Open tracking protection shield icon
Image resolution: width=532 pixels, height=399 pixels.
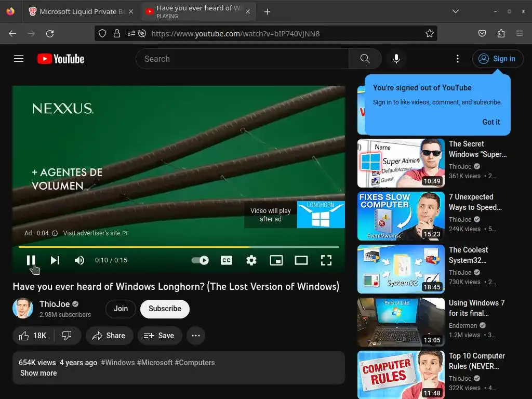pos(102,33)
